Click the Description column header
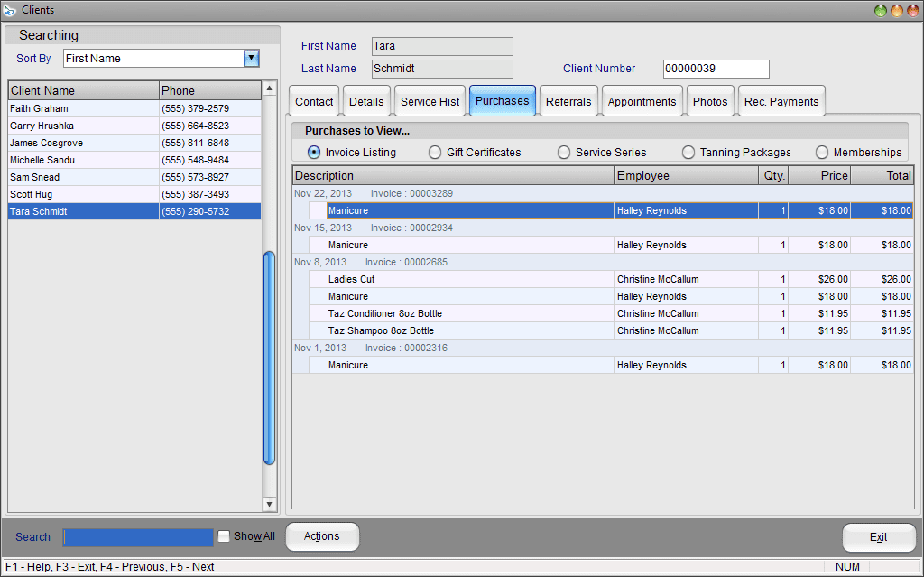This screenshot has height=577, width=924. (x=454, y=175)
